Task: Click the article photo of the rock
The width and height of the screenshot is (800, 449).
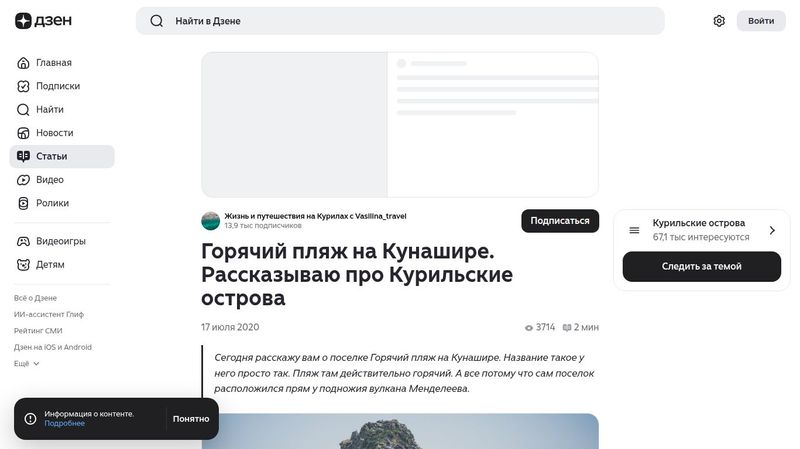Action: [x=400, y=431]
